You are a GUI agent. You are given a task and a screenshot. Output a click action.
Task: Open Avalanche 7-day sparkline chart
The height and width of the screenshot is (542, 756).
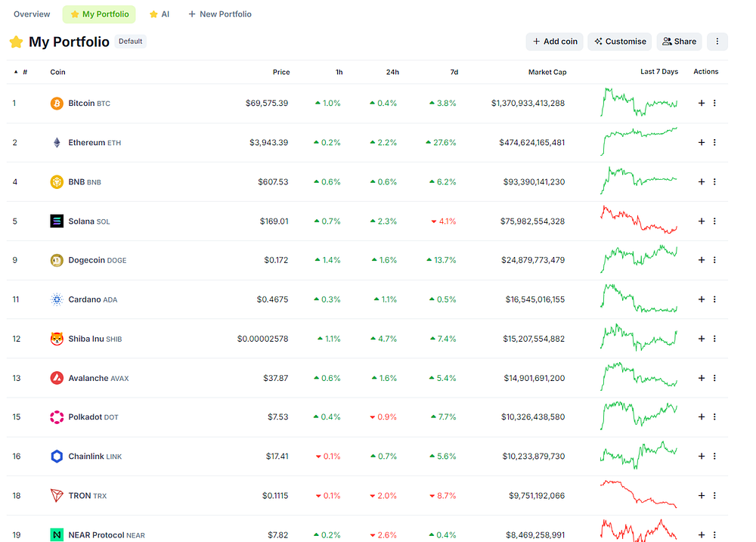[x=639, y=376]
